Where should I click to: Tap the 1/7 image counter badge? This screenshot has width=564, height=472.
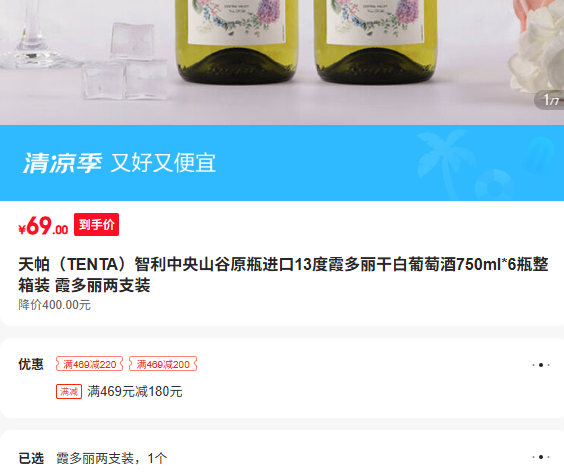(550, 100)
